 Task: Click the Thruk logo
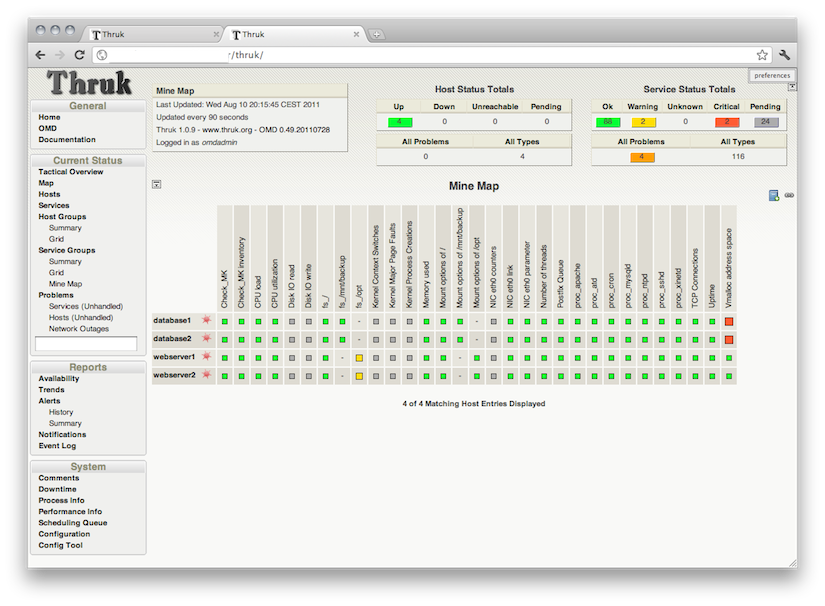tap(89, 83)
